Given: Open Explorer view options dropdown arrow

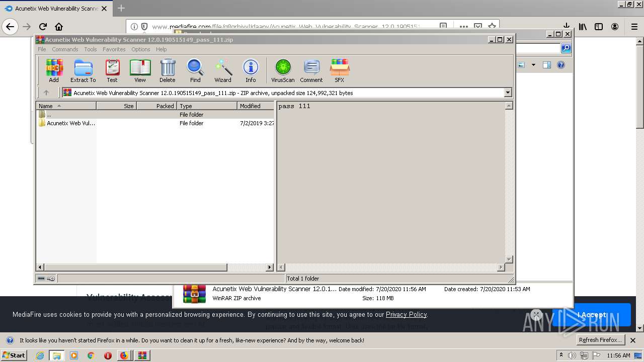Looking at the screenshot, I should coord(533,65).
